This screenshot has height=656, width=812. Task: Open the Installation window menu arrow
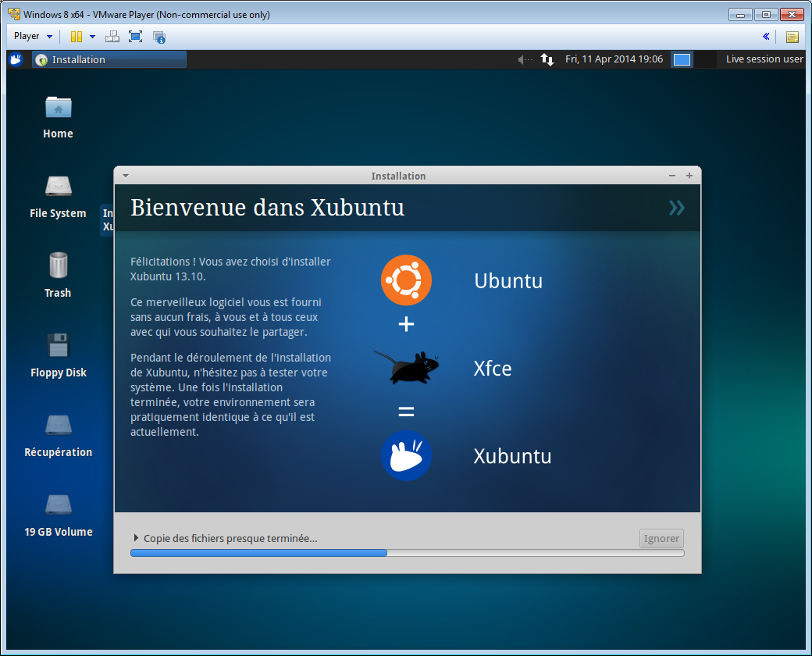pyautogui.click(x=126, y=176)
